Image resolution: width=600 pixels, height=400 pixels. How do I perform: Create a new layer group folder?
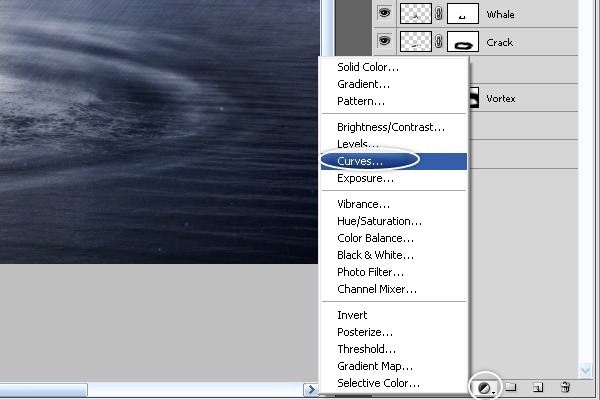click(511, 387)
